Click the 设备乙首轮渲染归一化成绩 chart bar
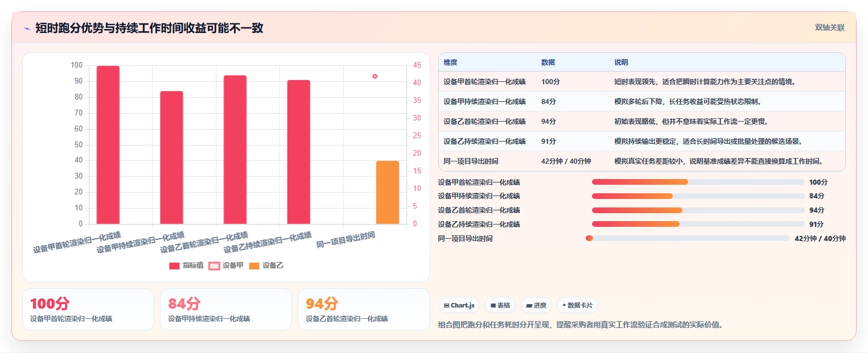The height and width of the screenshot is (353, 868). pos(235,149)
